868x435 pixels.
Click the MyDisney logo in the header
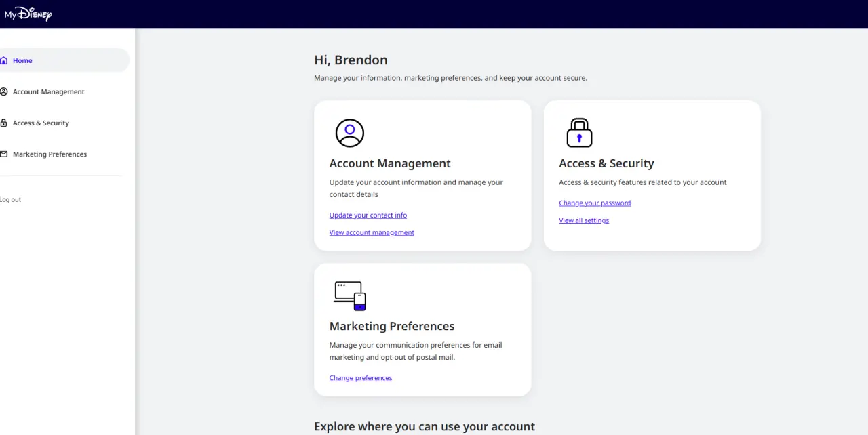[28, 14]
